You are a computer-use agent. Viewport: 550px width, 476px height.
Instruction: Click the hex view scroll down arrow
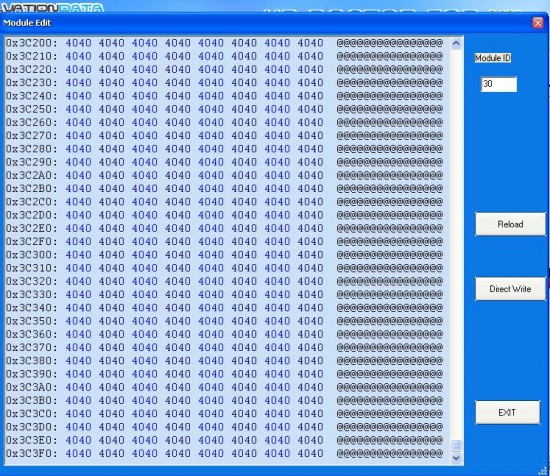click(456, 457)
